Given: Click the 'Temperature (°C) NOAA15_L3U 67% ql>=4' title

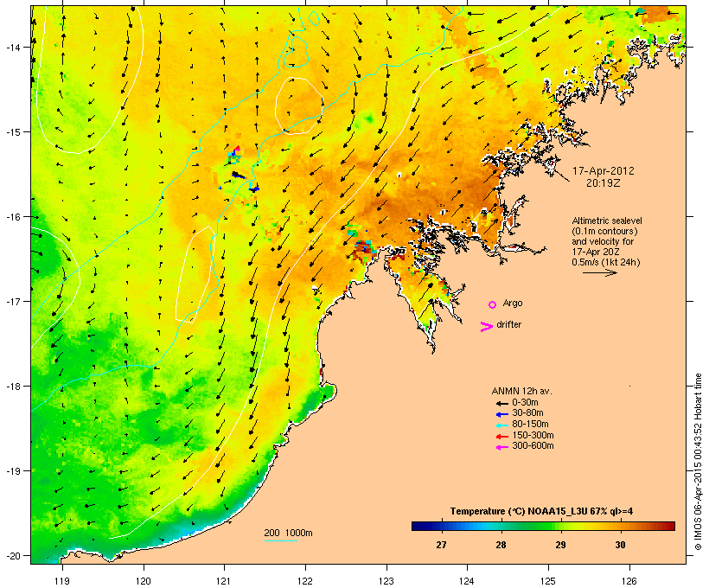Looking at the screenshot, I should [541, 511].
